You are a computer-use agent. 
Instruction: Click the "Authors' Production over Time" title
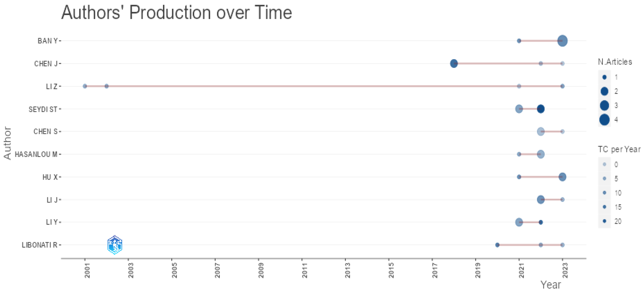176,13
